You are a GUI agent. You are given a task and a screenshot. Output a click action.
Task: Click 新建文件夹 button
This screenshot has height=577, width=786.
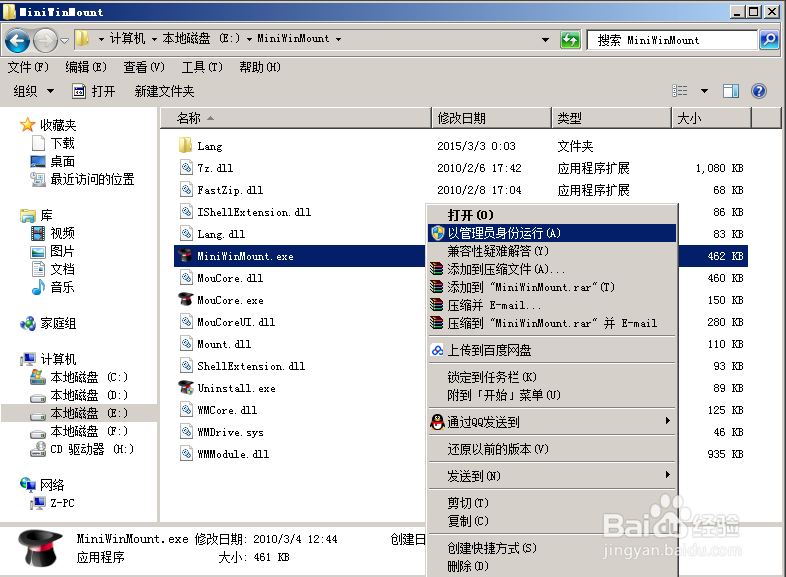pos(164,91)
